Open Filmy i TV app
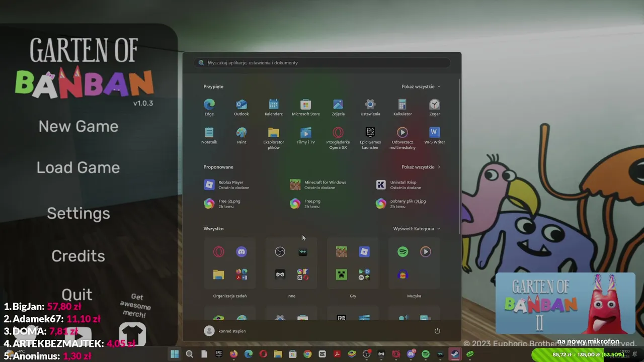The width and height of the screenshot is (644, 362). (306, 135)
